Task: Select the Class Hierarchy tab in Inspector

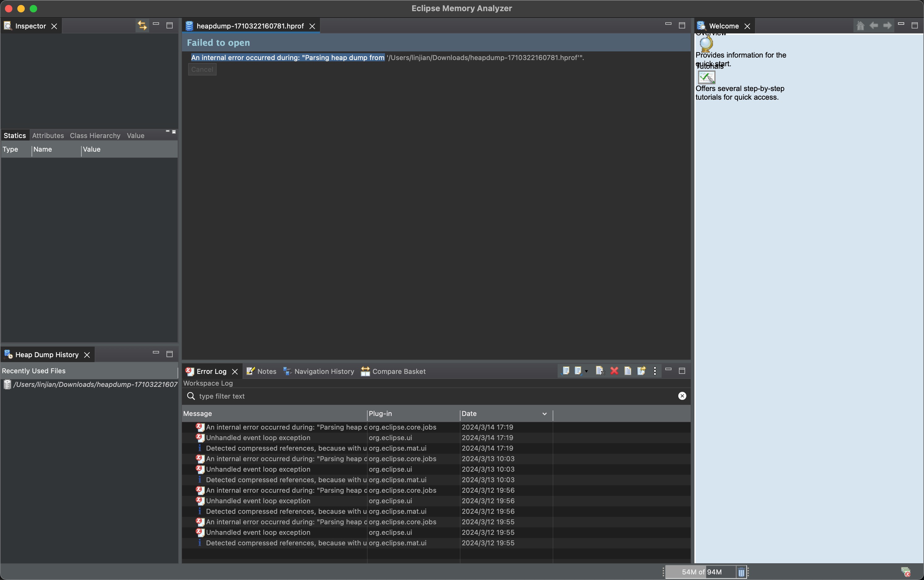Action: point(95,136)
